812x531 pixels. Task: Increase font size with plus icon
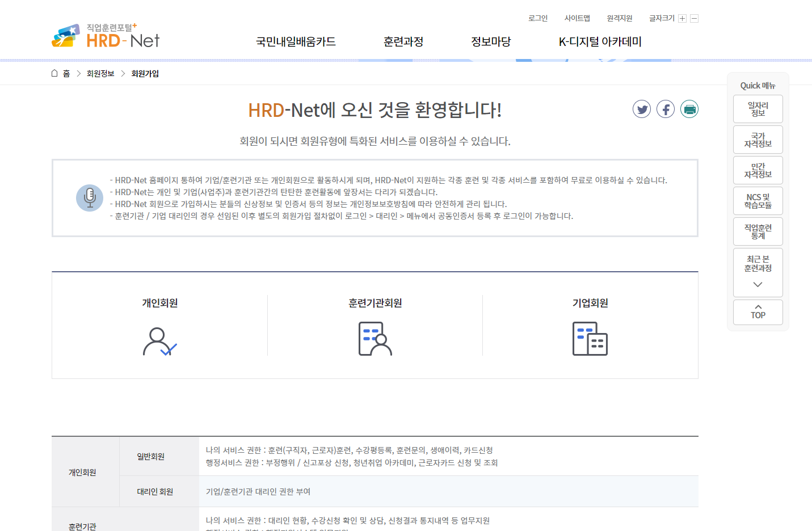coord(683,19)
